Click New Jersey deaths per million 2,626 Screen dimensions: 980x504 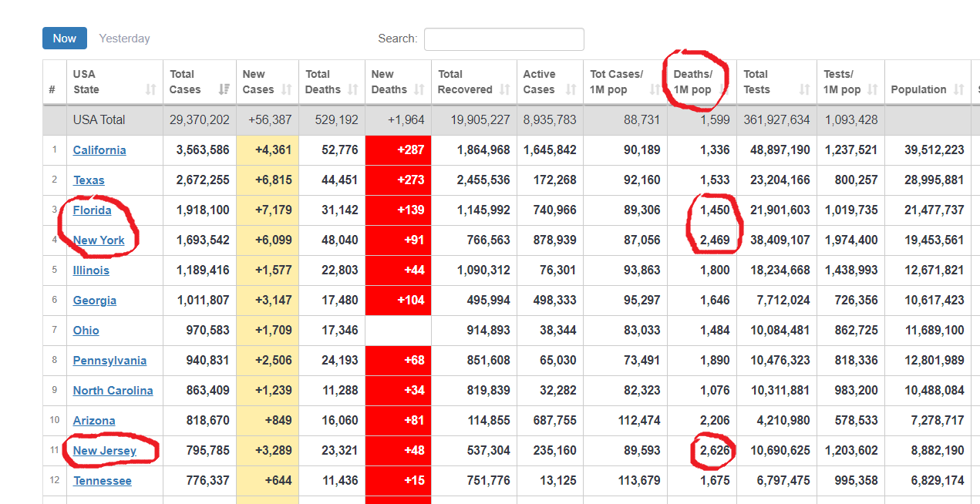pos(715,451)
